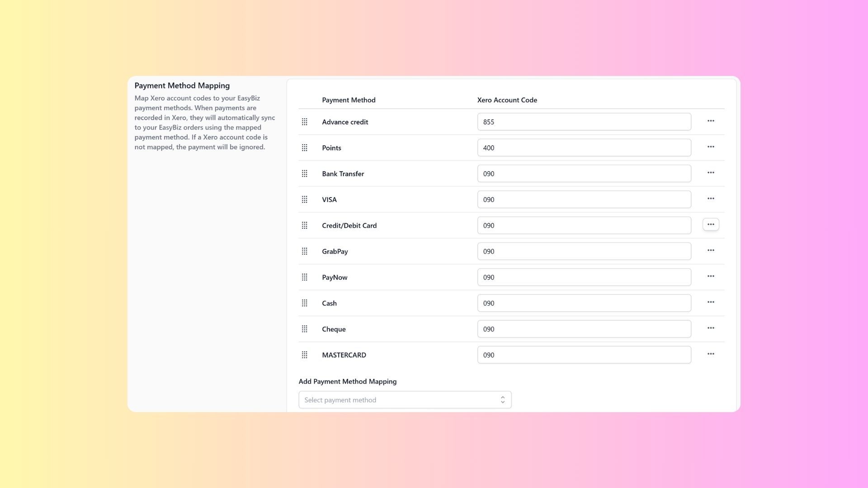Select the GrabPay payment method name

(335, 251)
